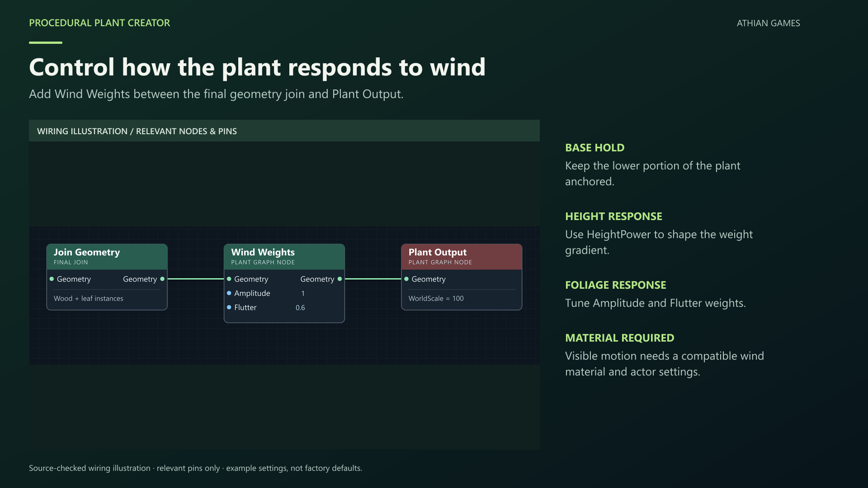Screen dimensions: 868x488
Task: Click Plant Output's Geometry input pin
Action: point(406,279)
